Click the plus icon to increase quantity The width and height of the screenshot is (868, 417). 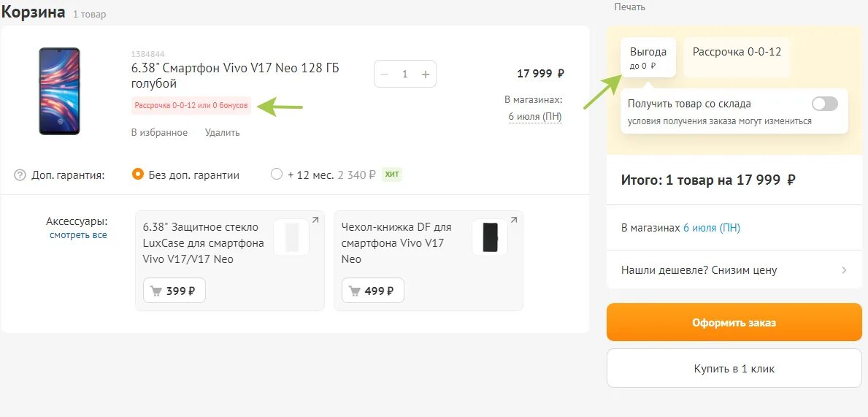click(x=426, y=74)
